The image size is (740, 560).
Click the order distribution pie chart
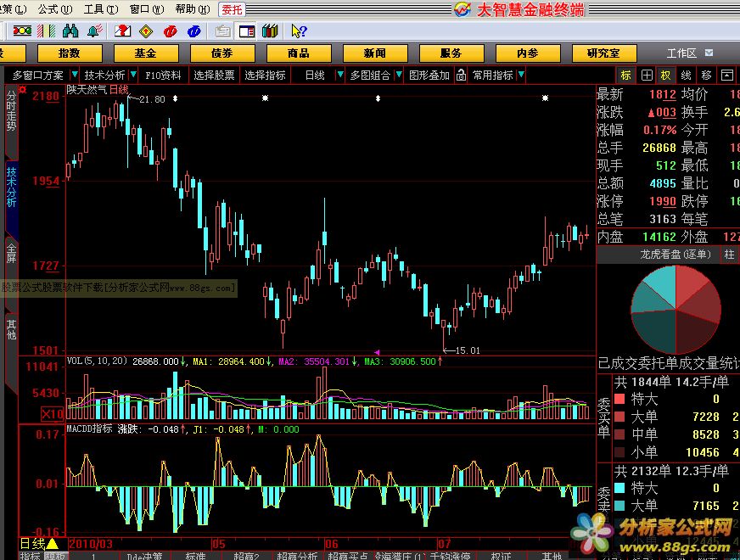(676, 309)
